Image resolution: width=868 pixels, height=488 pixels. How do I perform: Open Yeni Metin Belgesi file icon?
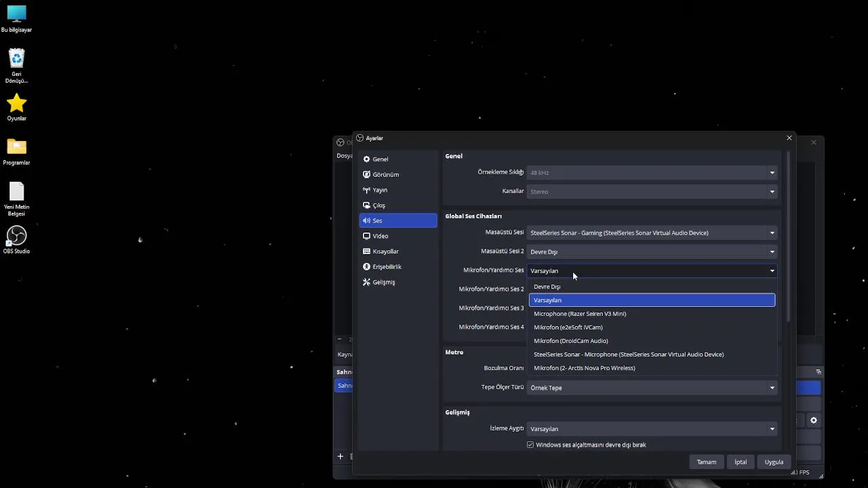[x=16, y=199]
